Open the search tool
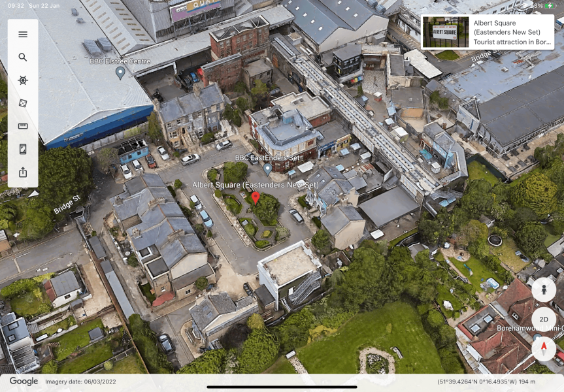The image size is (564, 392). click(23, 57)
